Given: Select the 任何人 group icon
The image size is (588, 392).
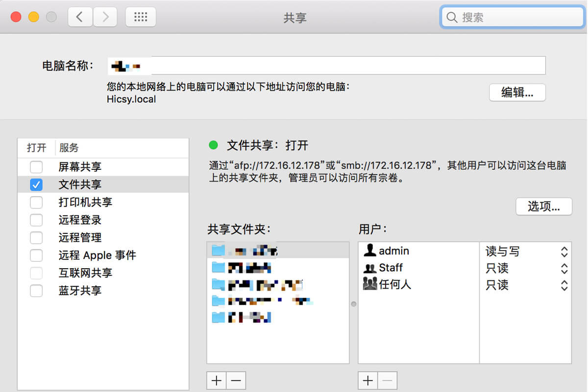Looking at the screenshot, I should pos(370,284).
